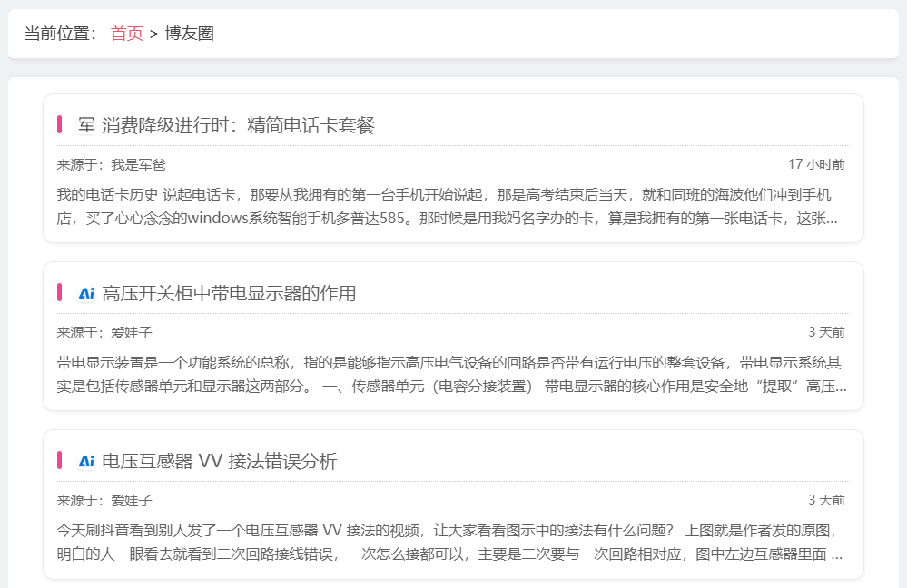Screen dimensions: 907x588
Task: Open post 高压开关柜中带电显示器的作用
Action: coord(229,293)
